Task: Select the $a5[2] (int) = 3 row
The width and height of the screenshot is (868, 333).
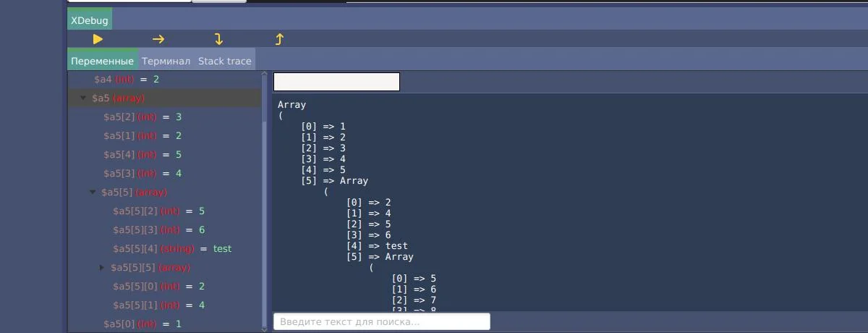Action: point(164,117)
